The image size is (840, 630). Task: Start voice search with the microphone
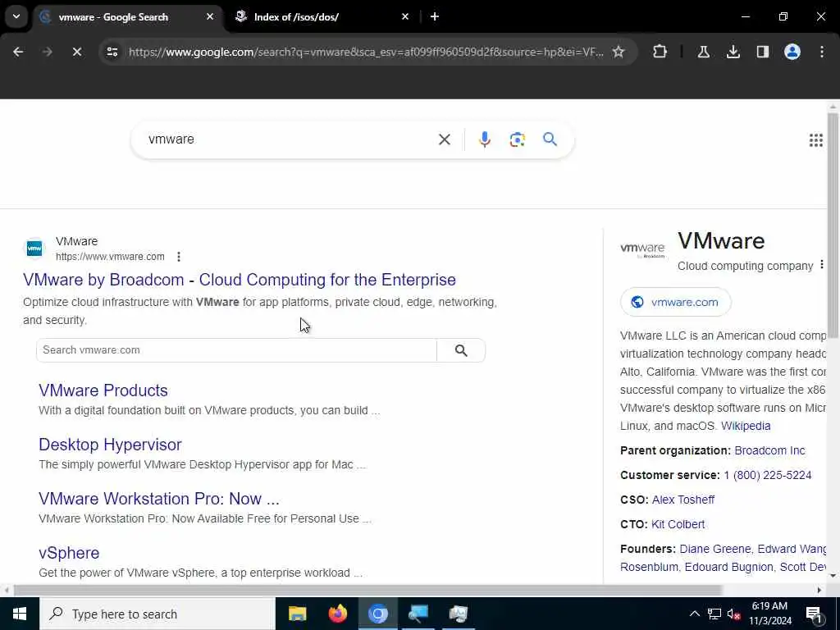[484, 139]
